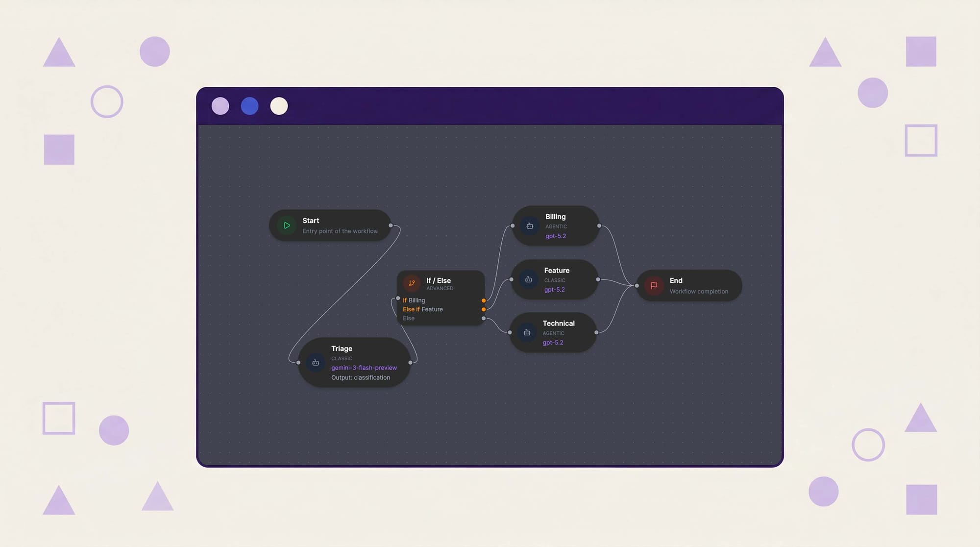Click the agent icon on the Billing node
This screenshot has height=547, width=980.
point(530,225)
